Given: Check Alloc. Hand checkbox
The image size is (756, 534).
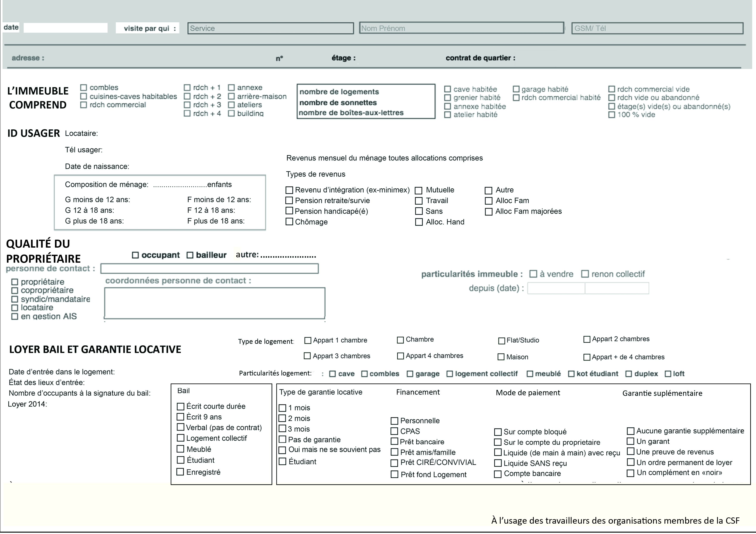Looking at the screenshot, I should tap(419, 222).
